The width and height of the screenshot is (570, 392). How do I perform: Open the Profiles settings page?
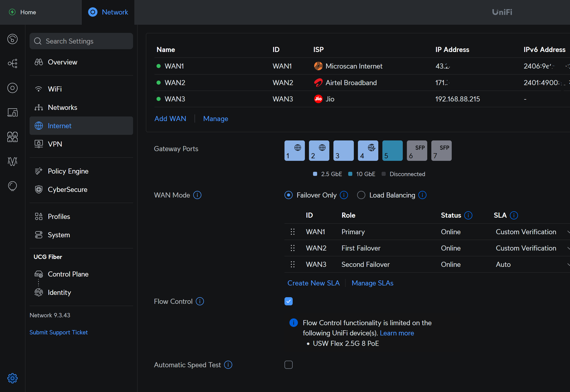(81, 216)
